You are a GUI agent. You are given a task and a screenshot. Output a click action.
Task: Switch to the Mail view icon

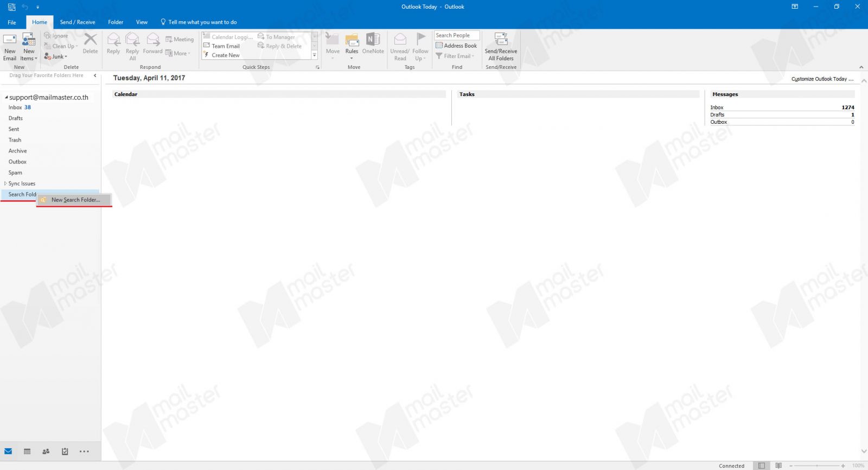coord(8,452)
